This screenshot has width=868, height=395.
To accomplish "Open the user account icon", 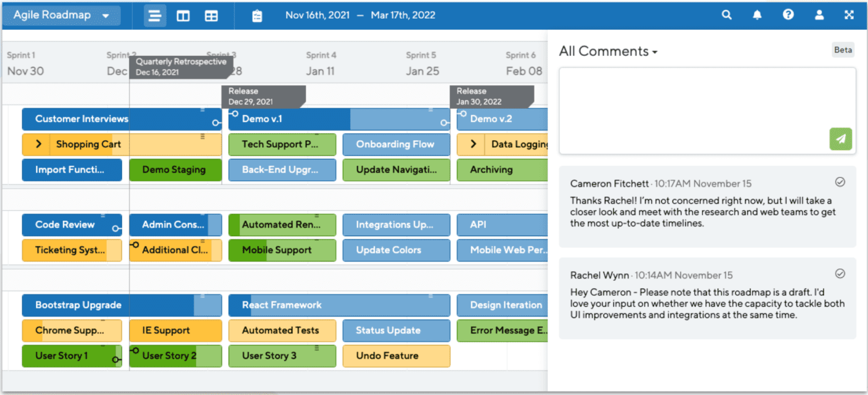I will tap(819, 15).
